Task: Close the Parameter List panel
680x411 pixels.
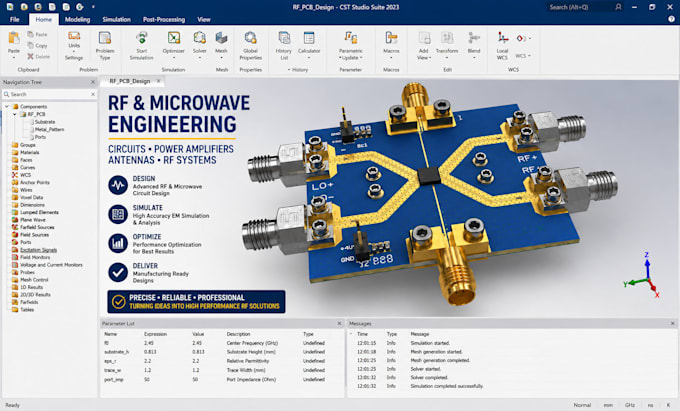Action: click(339, 323)
